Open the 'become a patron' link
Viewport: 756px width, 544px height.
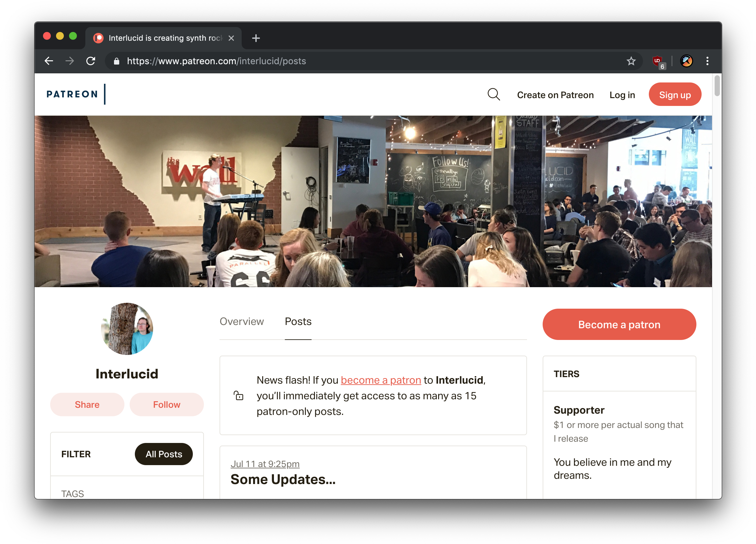pos(381,380)
